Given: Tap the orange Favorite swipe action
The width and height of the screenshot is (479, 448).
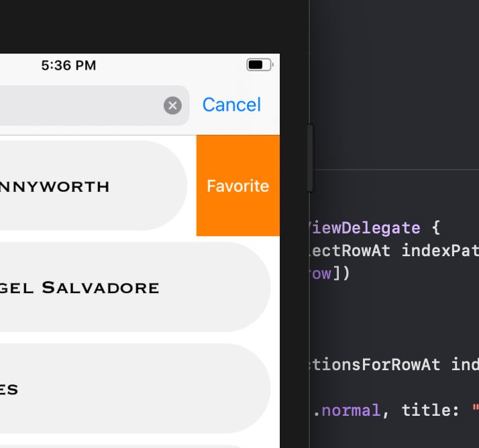Looking at the screenshot, I should point(237,186).
